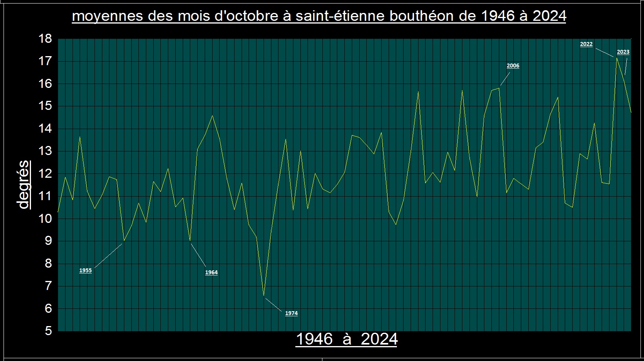
Task: Select the '1946 à 2024' horizontal axis title
Action: pos(347,339)
